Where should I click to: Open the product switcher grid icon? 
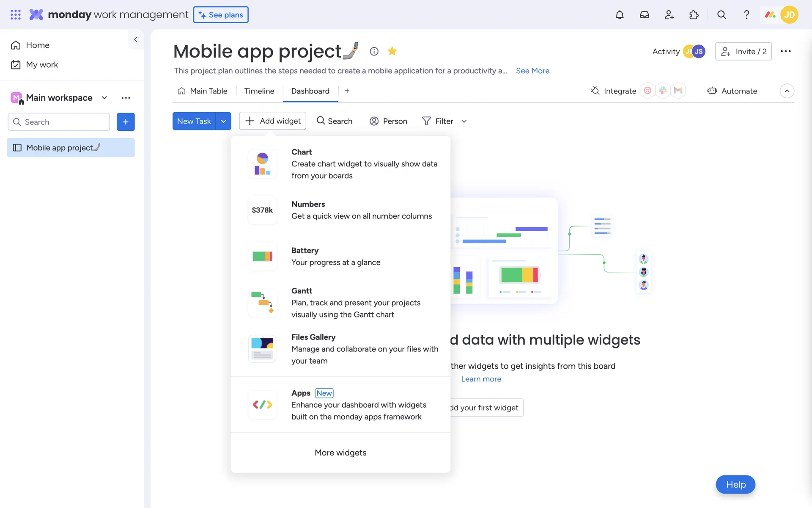pos(16,15)
